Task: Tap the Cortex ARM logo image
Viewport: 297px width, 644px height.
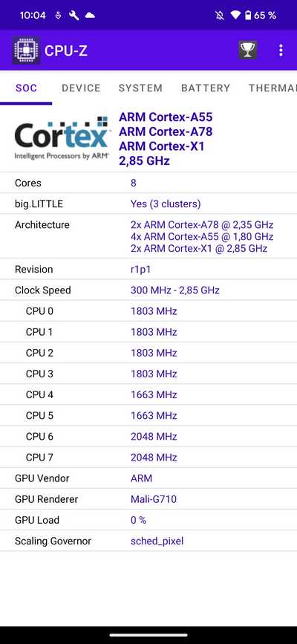Action: pos(62,139)
